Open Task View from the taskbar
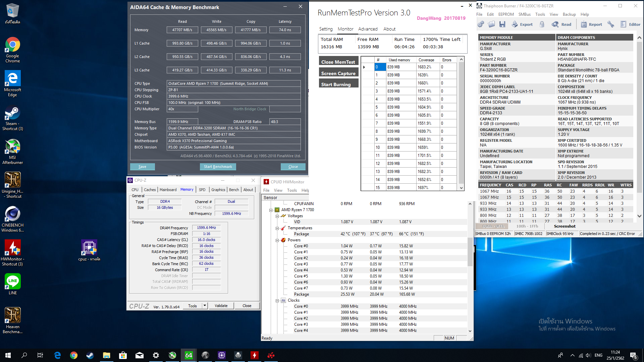 point(40,355)
